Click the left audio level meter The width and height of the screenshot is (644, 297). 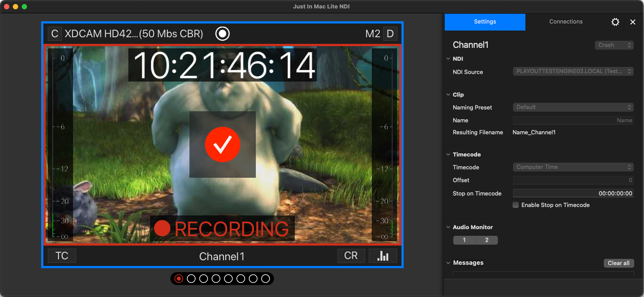61,145
